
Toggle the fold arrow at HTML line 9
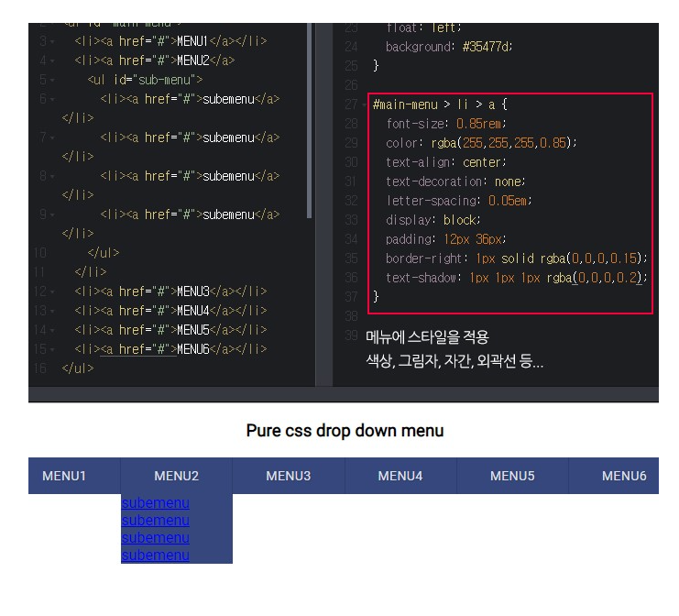tap(52, 215)
